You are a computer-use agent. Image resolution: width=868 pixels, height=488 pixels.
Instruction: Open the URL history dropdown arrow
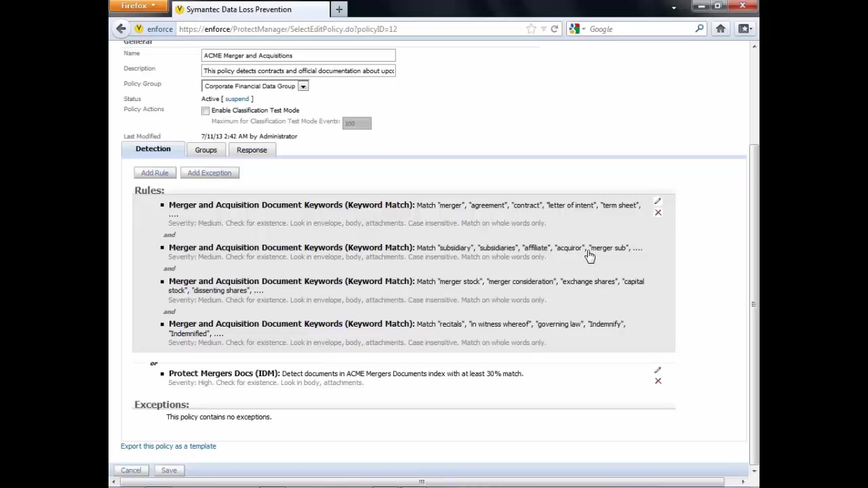(543, 29)
